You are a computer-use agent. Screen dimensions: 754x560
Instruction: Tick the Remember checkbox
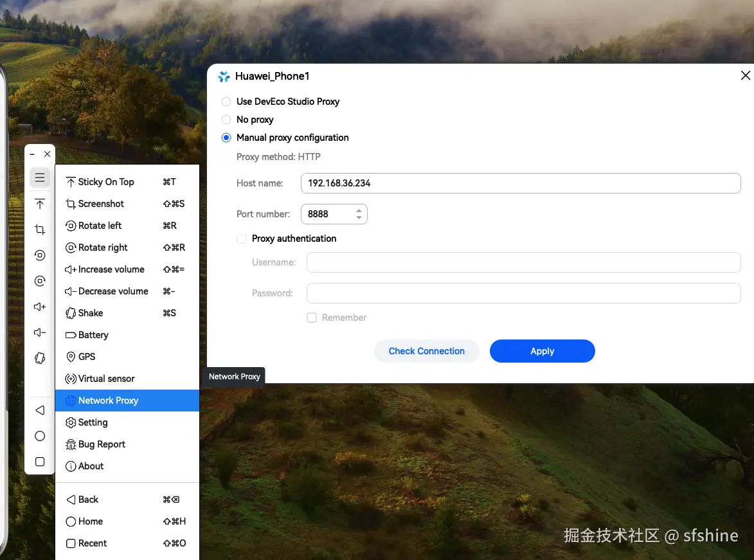point(312,318)
